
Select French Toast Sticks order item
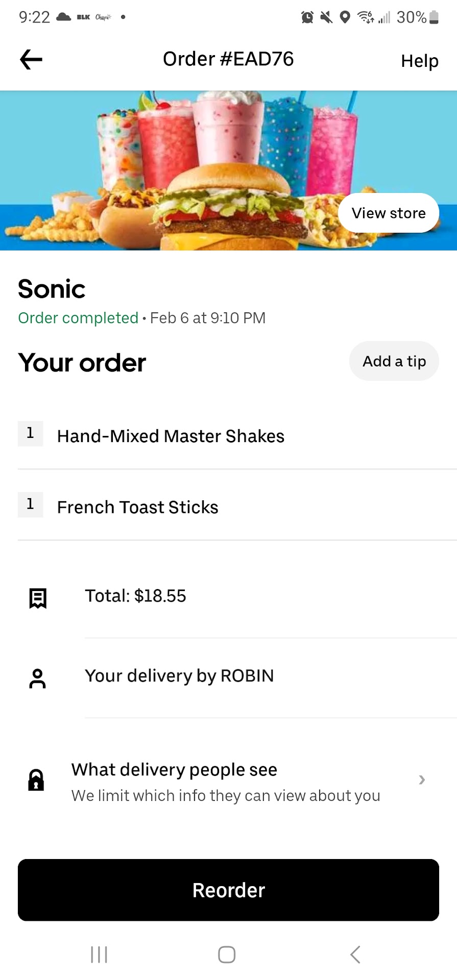coord(137,507)
